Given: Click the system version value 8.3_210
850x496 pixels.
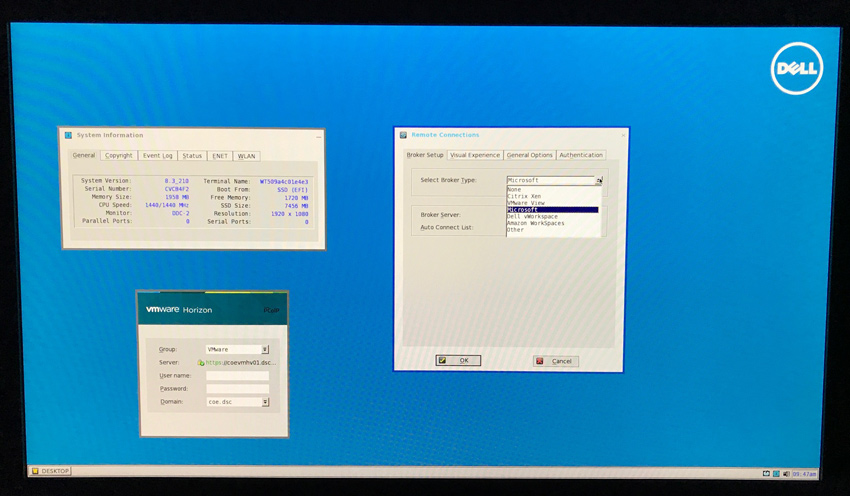Looking at the screenshot, I should coord(177,181).
